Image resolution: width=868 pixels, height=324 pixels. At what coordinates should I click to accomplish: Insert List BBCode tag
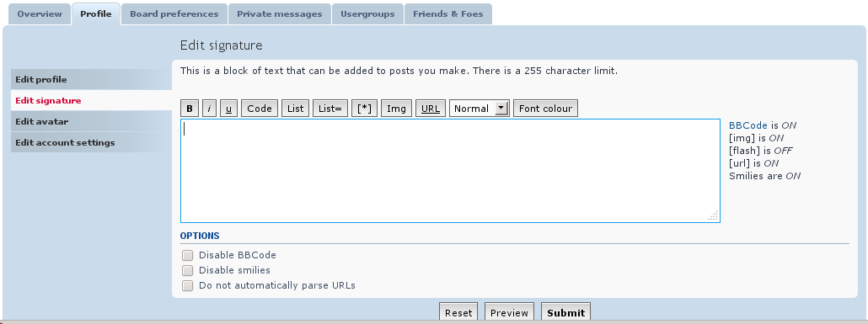[x=295, y=109]
